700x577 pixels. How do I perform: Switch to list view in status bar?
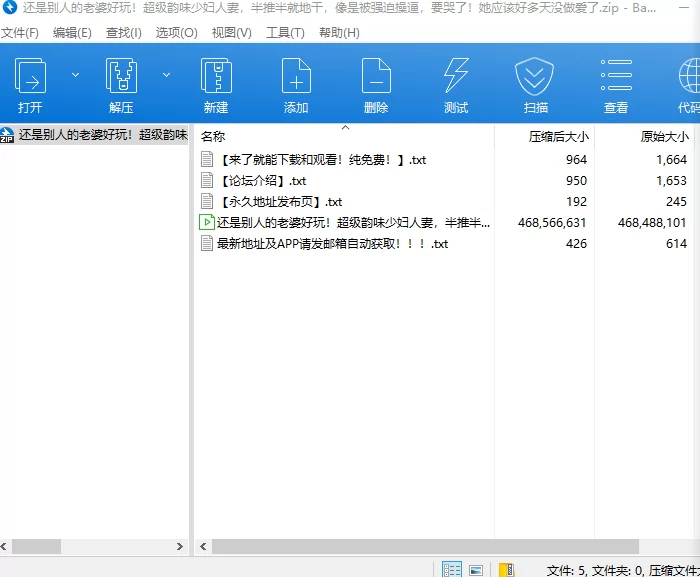coord(477,569)
